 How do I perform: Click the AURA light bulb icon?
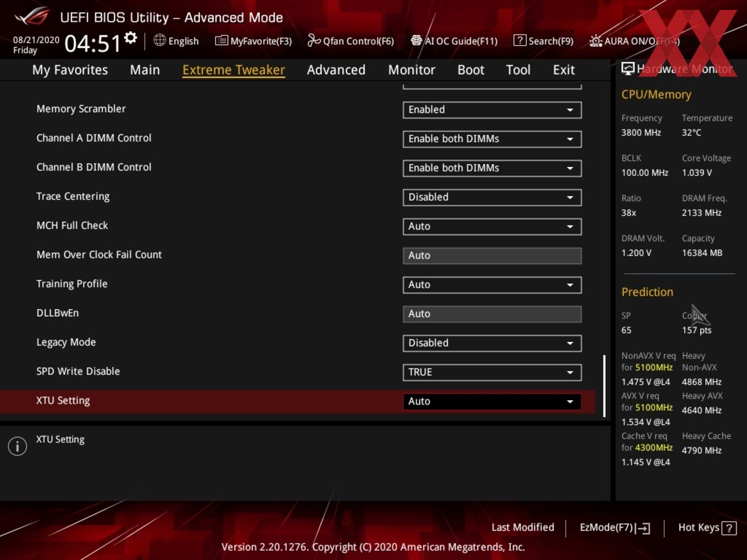click(595, 41)
